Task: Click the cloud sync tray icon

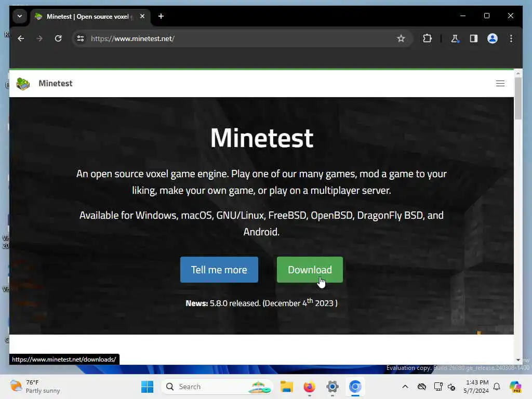Action: tap(422, 387)
